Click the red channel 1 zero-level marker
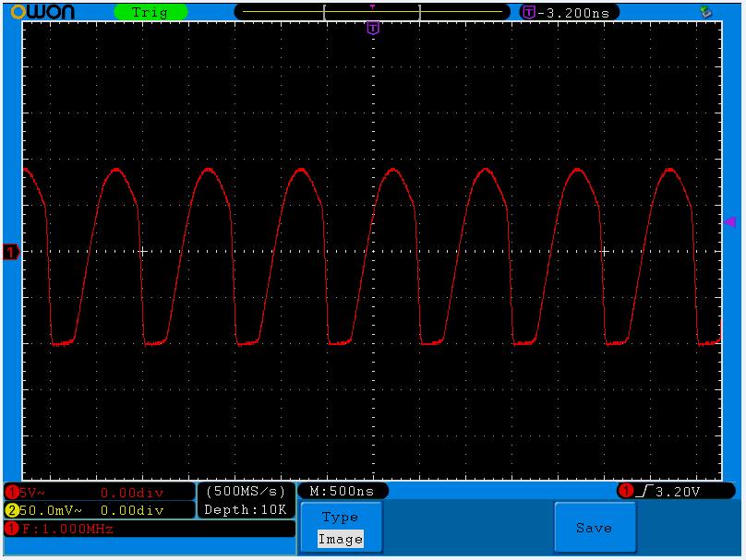The width and height of the screenshot is (746, 560). (x=11, y=251)
